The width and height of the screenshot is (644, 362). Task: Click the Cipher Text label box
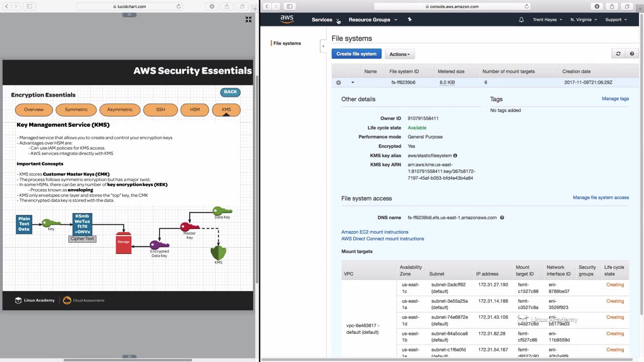83,239
